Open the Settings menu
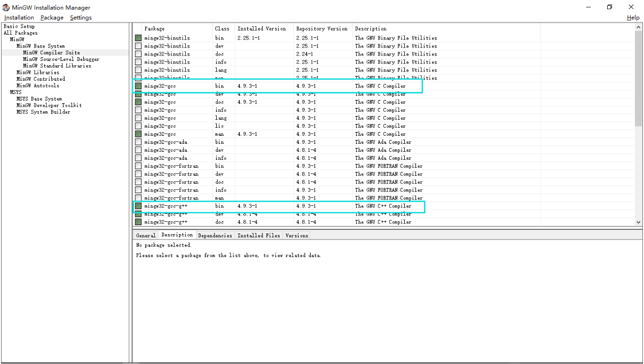644x364 pixels. tap(81, 18)
